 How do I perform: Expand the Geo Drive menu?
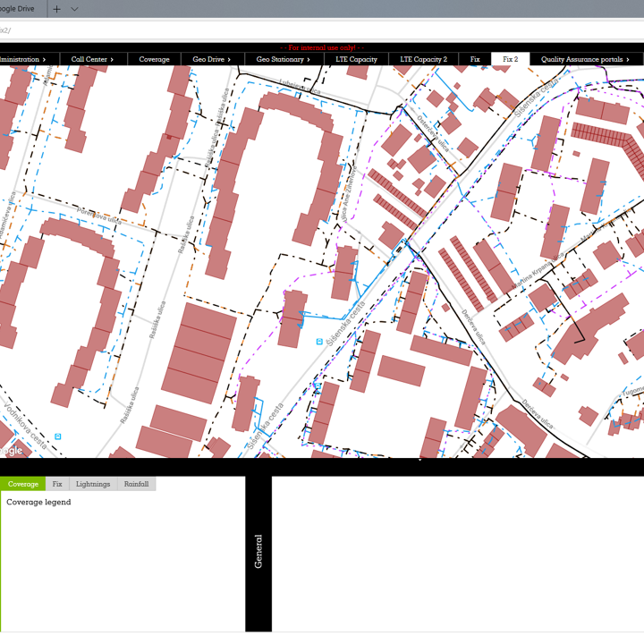[x=211, y=59]
